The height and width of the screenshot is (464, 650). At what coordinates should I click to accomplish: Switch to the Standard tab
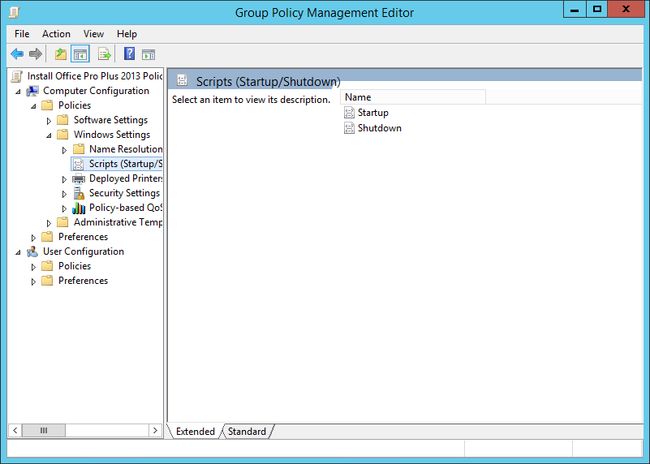(247, 431)
